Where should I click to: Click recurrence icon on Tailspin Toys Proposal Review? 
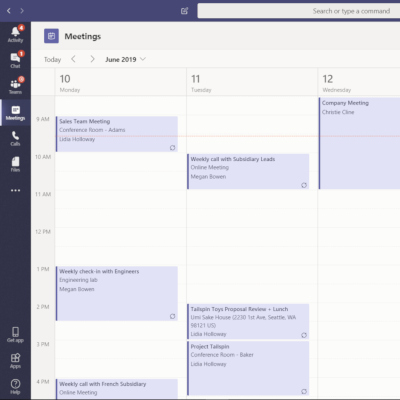[304, 335]
